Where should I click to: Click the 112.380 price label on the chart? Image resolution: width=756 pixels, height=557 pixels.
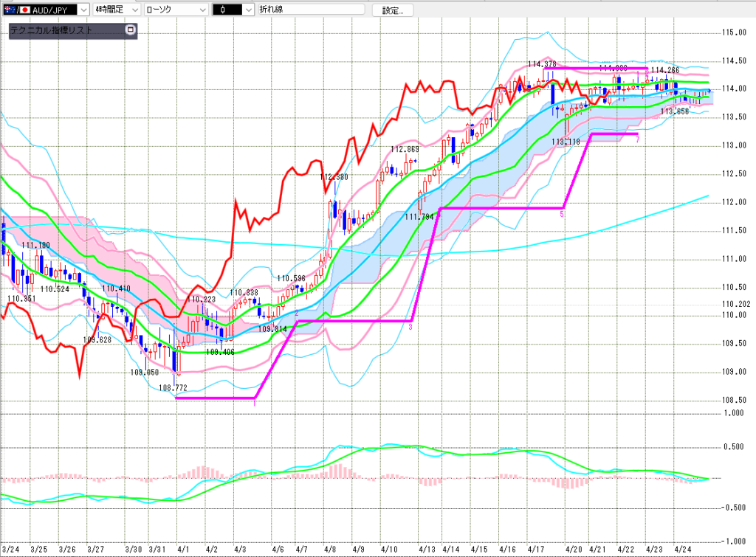(334, 177)
